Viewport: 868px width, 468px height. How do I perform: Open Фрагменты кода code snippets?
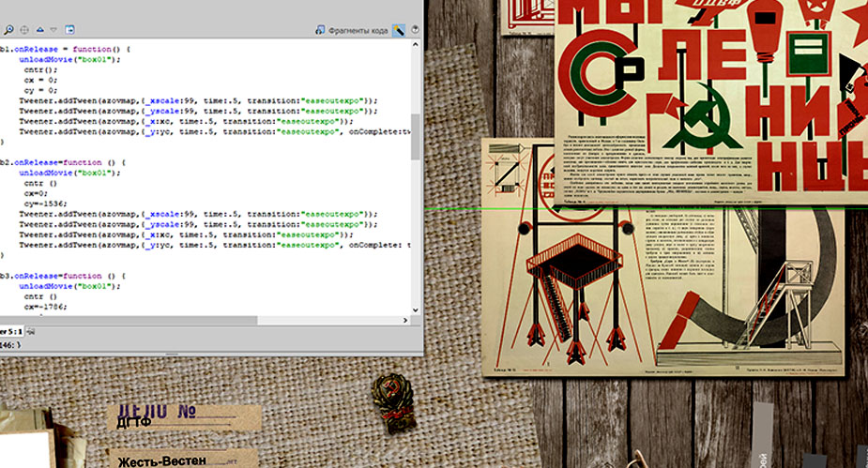[351, 30]
